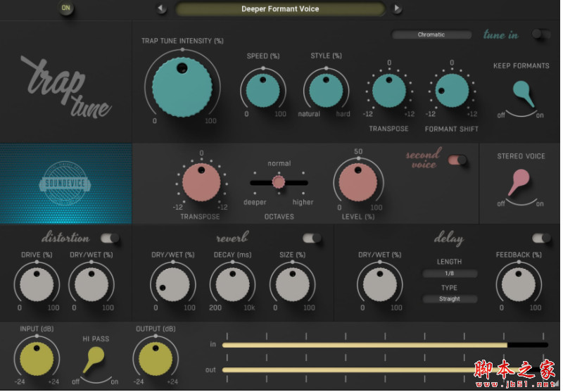Open the Chromatic scale dropdown
563x392 pixels.
pos(431,34)
